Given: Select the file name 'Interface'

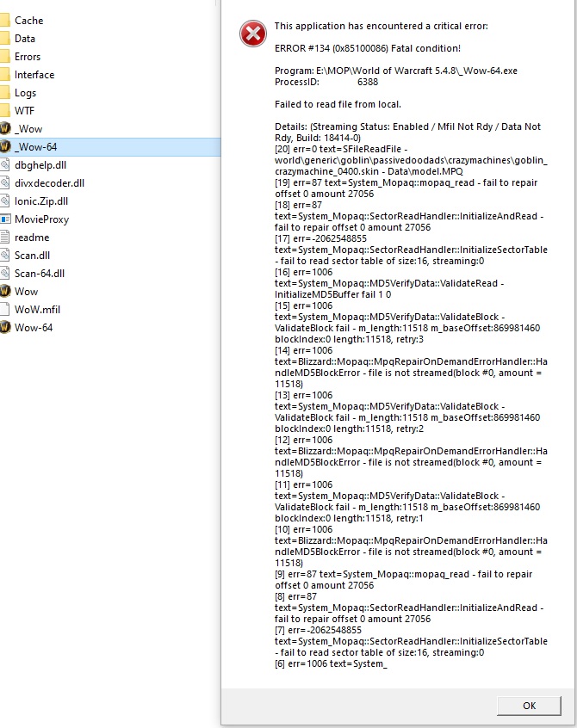Looking at the screenshot, I should point(34,75).
